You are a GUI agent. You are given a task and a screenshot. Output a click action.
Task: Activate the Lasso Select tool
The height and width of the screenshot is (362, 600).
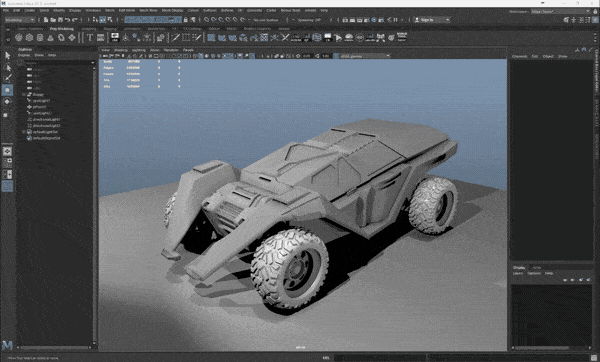coord(7,68)
